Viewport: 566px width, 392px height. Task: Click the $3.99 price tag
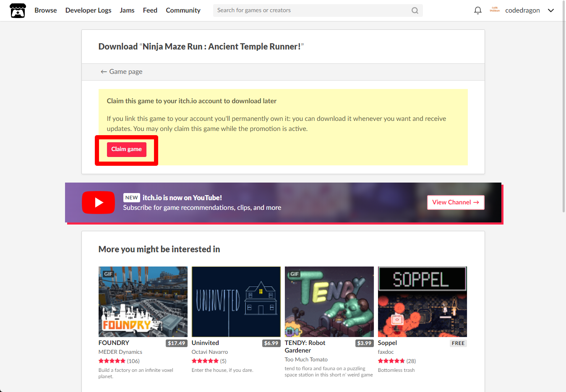(364, 343)
